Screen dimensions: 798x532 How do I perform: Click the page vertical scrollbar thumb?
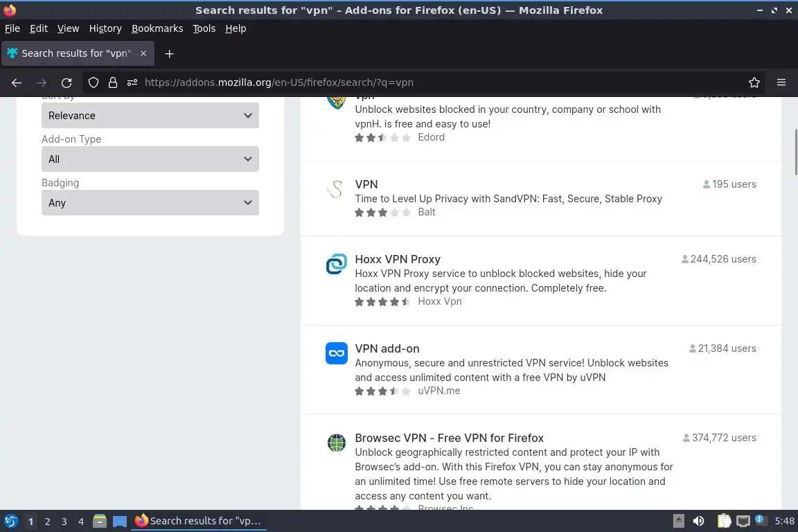[795, 152]
